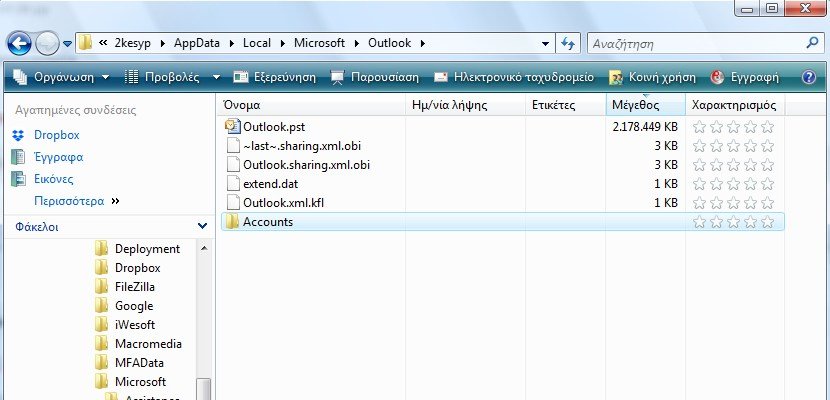The height and width of the screenshot is (400, 830).
Task: Start Παρουσίαση slideshow
Action: click(x=374, y=77)
